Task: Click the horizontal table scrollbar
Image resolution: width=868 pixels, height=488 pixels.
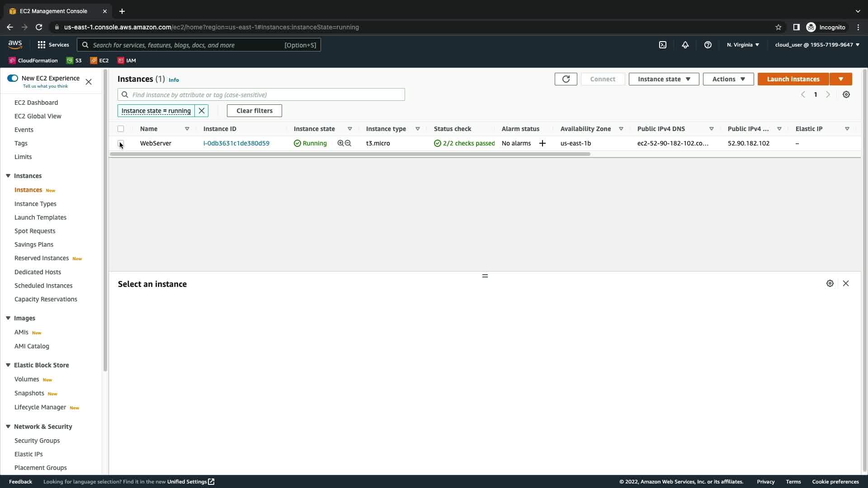Action: (x=350, y=154)
